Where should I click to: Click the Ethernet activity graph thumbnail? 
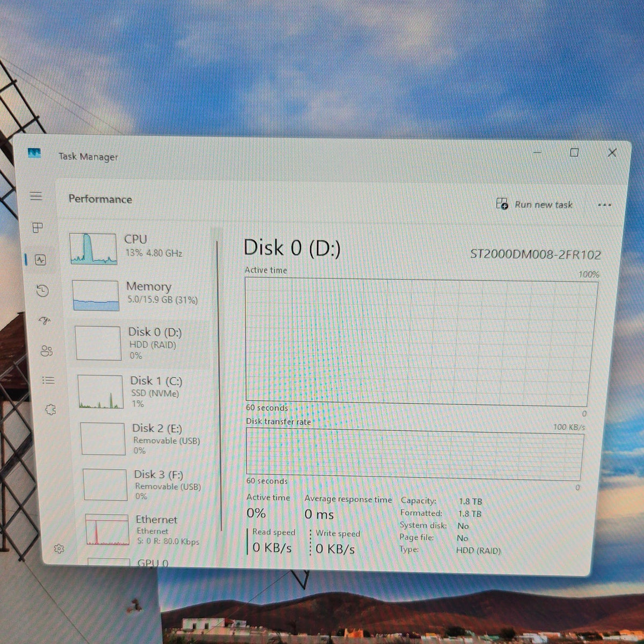(x=107, y=530)
